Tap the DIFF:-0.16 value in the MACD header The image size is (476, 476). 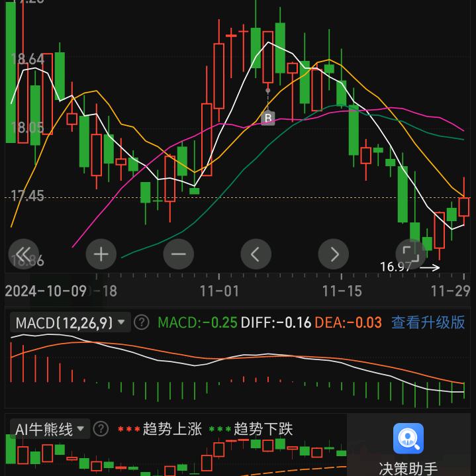(x=276, y=322)
